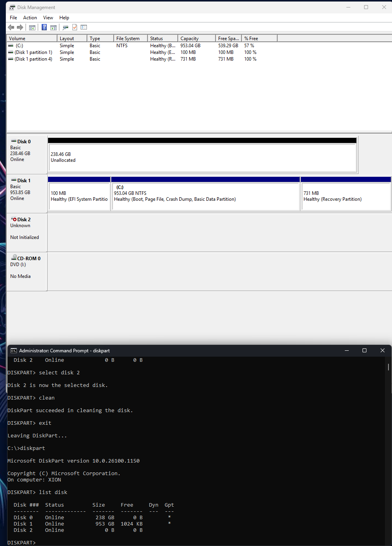This screenshot has height=546, width=392.
Task: Click the blue Help question mark icon
Action: pyautogui.click(x=44, y=27)
